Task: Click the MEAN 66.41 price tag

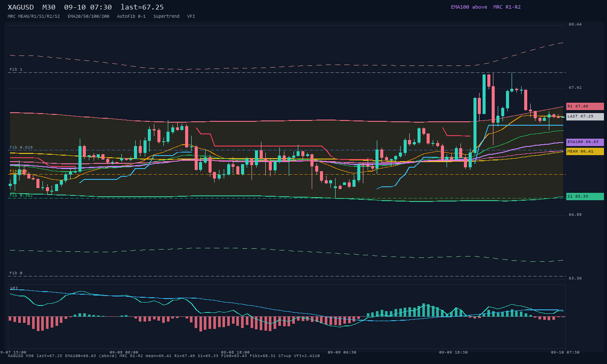Action: point(585,151)
